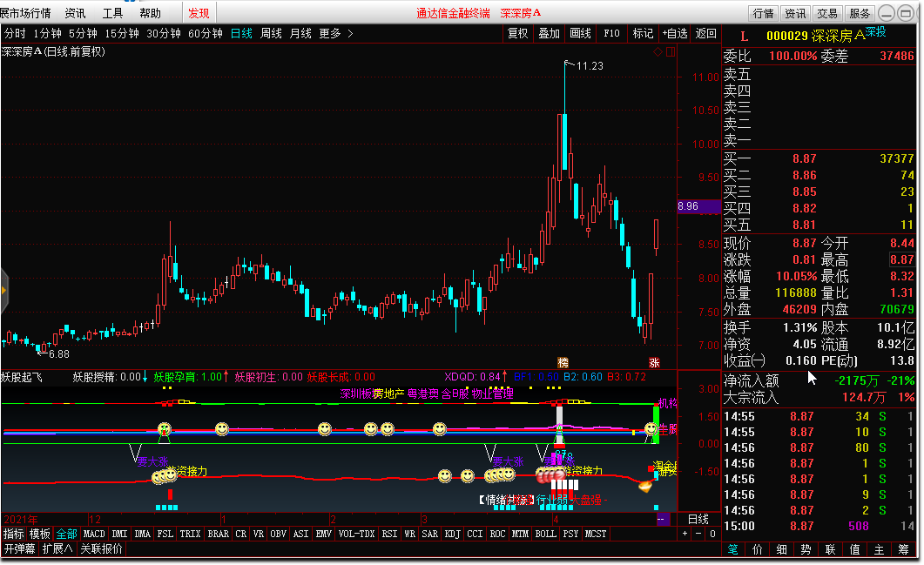Expand the 扩展 panel
The width and height of the screenshot is (924, 565).
click(57, 548)
